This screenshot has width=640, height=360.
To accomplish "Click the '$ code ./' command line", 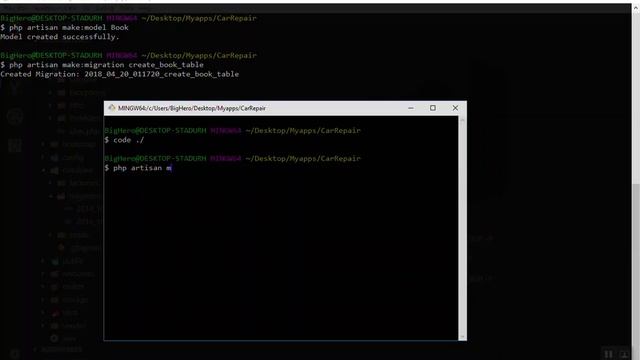I will click(124, 140).
